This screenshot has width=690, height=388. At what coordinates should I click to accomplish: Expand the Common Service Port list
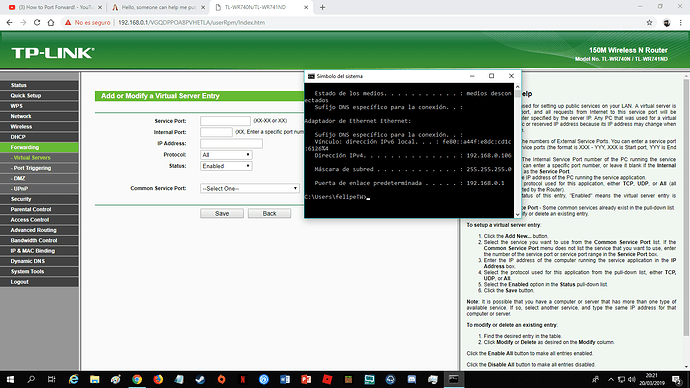pos(250,188)
